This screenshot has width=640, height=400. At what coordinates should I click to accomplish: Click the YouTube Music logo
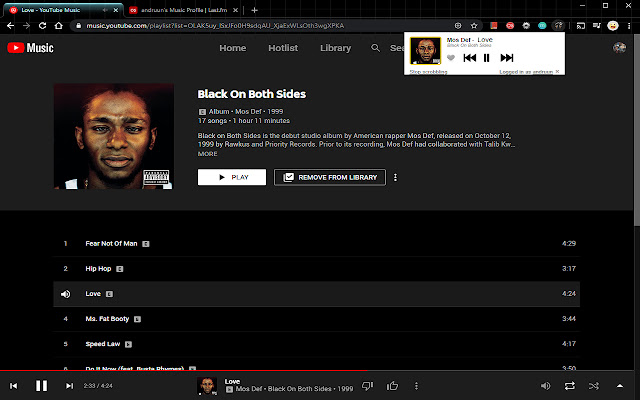pyautogui.click(x=31, y=48)
